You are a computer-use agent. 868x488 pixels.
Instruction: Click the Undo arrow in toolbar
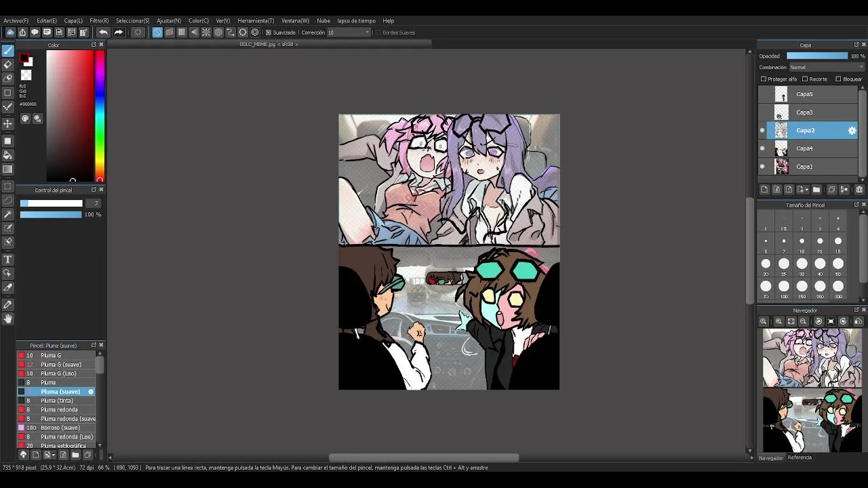(x=103, y=33)
